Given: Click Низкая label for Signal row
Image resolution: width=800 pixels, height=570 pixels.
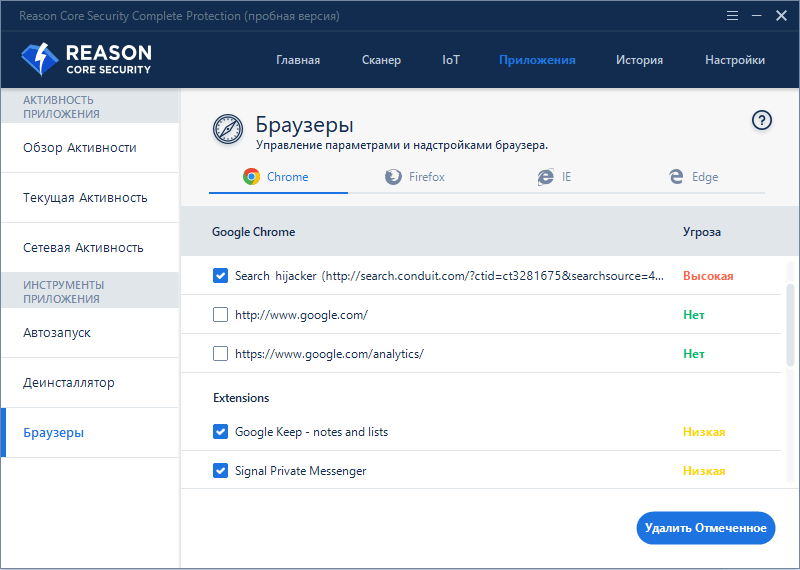Looking at the screenshot, I should (704, 471).
